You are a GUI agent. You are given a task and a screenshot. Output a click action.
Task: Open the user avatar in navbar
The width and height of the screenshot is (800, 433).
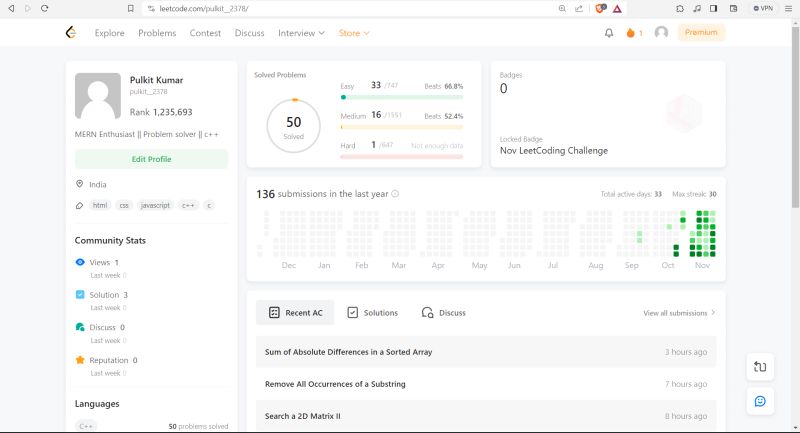click(661, 33)
